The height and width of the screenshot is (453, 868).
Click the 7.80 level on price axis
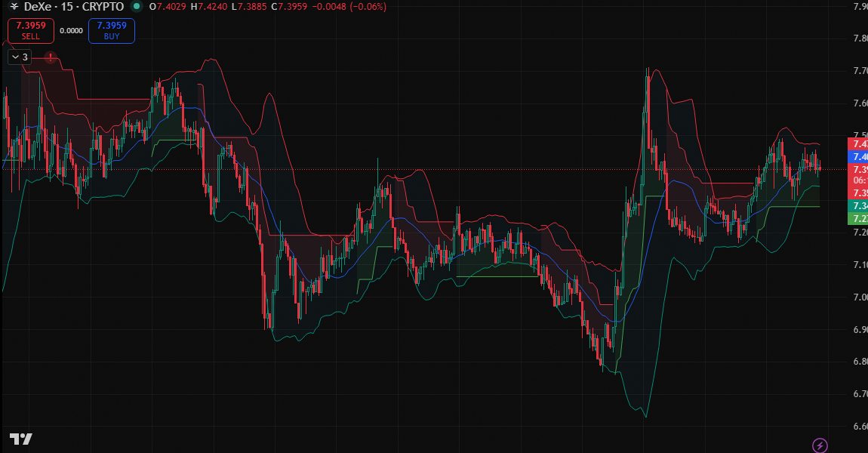click(x=858, y=39)
